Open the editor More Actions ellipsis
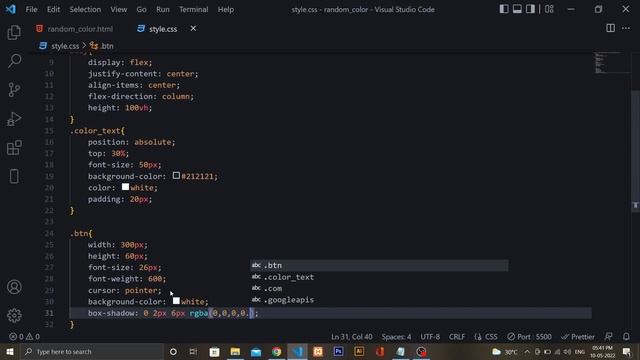 tap(626, 28)
